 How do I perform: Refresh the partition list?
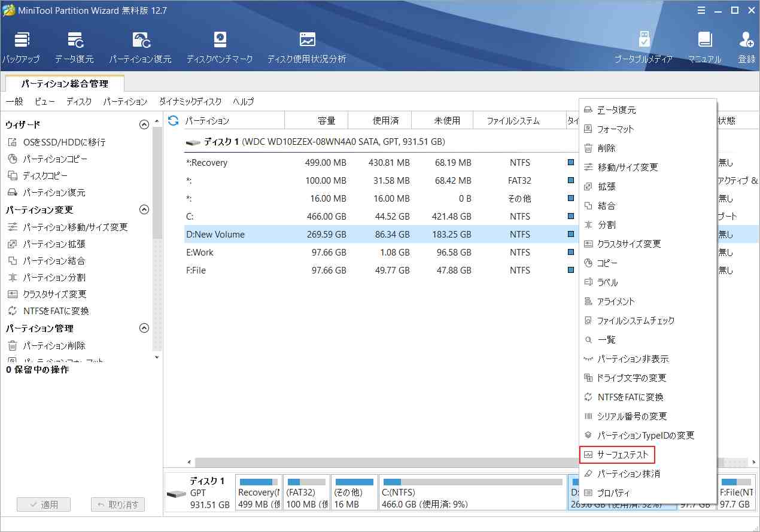click(173, 120)
